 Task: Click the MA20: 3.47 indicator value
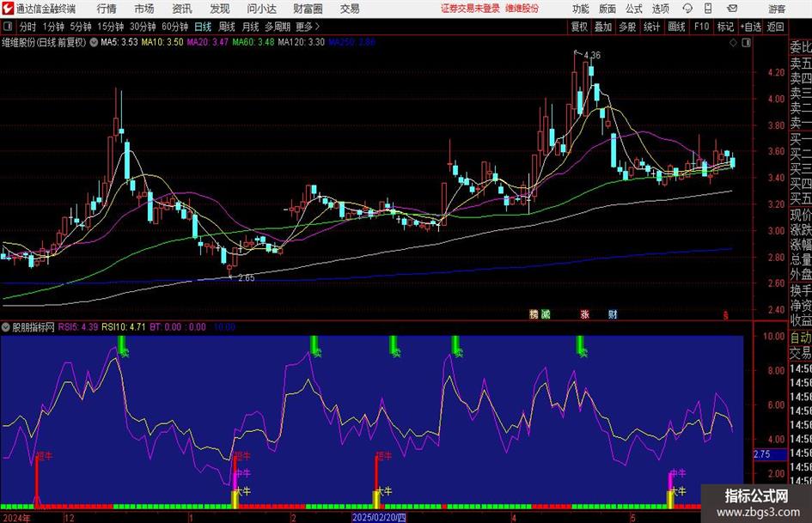(207, 42)
